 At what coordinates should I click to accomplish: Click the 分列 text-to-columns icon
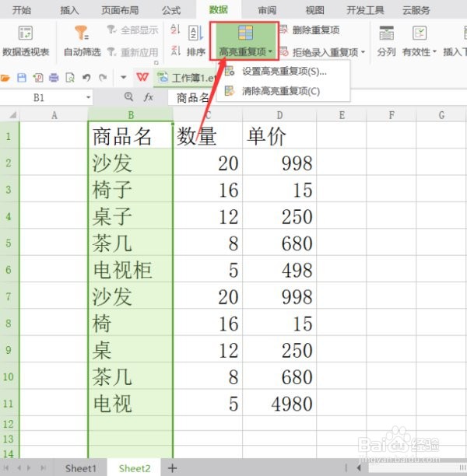(x=387, y=41)
